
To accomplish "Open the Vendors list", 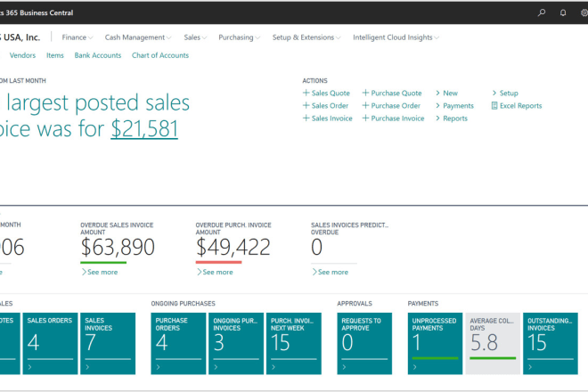I will [x=22, y=55].
